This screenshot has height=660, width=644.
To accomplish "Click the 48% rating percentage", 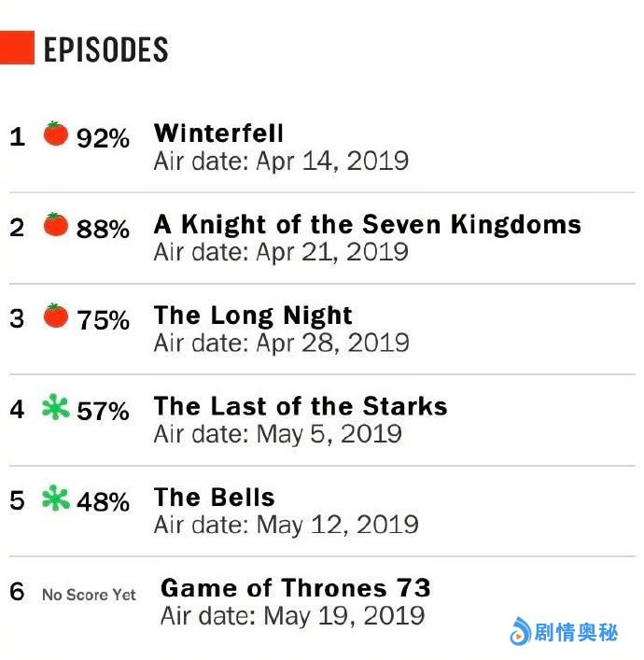I will click(103, 502).
